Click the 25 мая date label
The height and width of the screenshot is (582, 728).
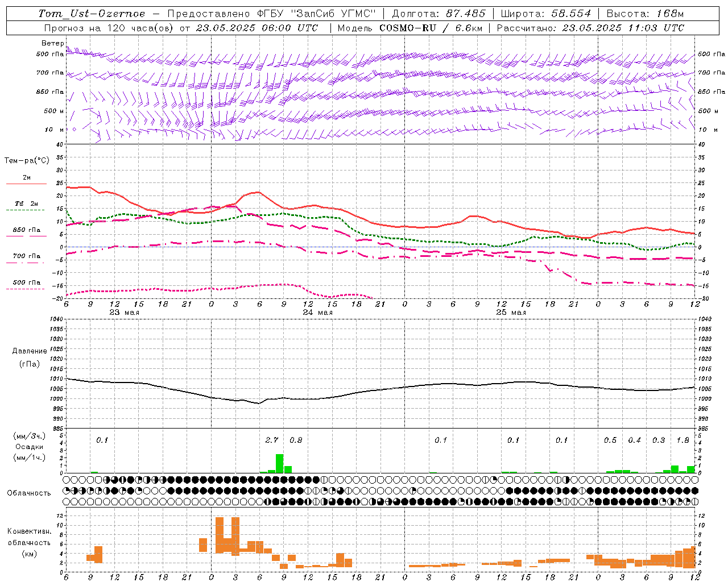click(511, 313)
